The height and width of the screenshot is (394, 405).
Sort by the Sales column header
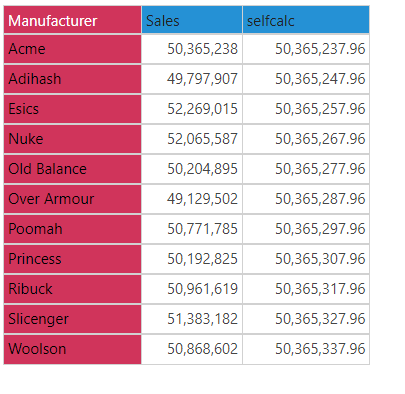(192, 20)
